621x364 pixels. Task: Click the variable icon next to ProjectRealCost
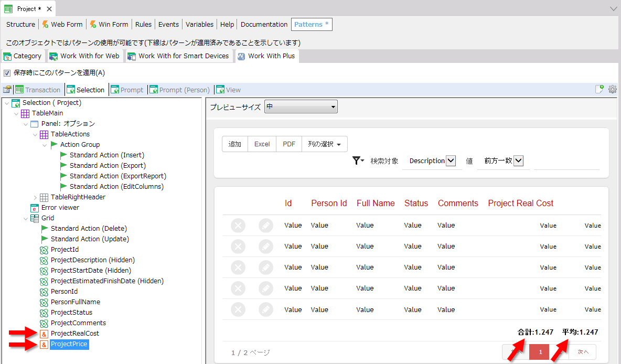pos(44,334)
